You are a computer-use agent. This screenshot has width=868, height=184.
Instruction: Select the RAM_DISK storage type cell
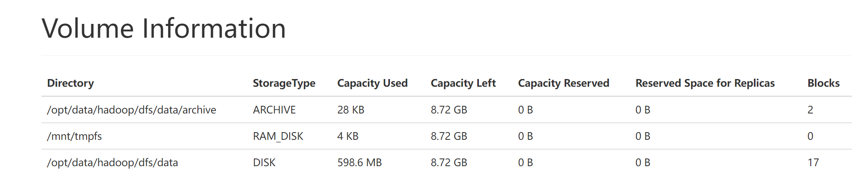click(278, 136)
